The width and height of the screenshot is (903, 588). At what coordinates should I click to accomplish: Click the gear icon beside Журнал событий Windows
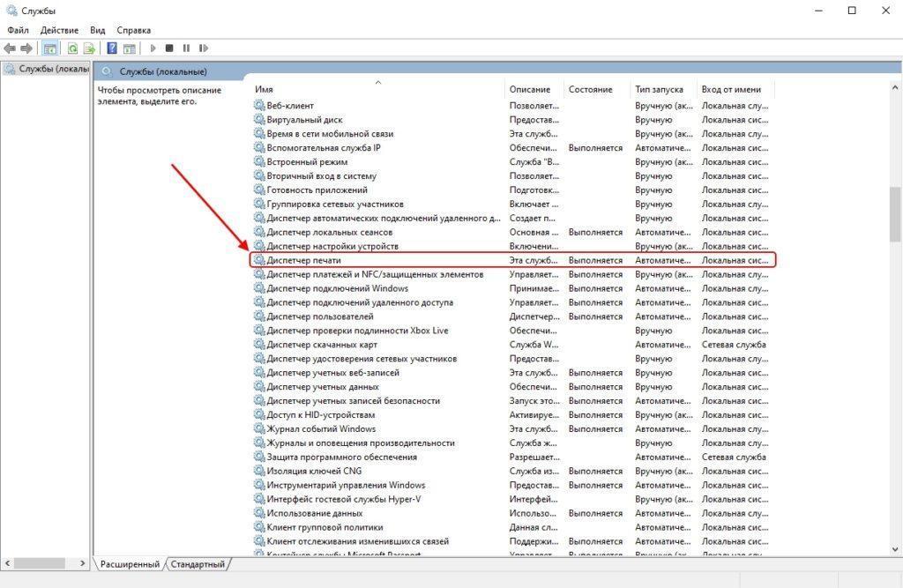pyautogui.click(x=259, y=428)
